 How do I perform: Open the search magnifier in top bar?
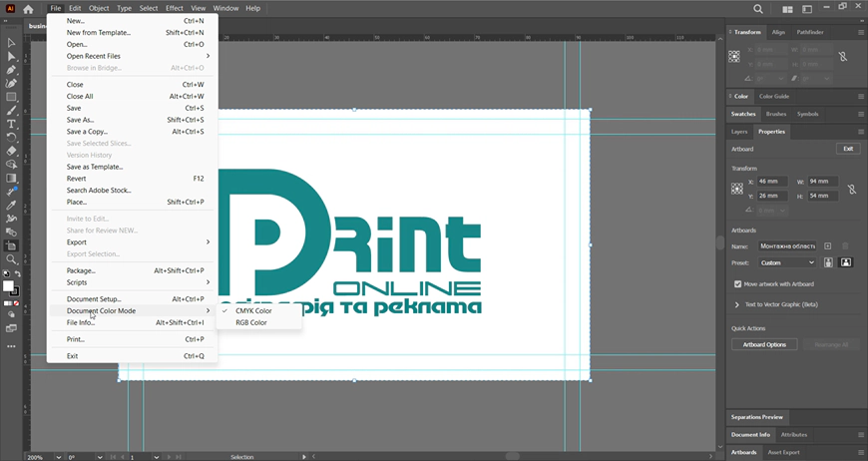pyautogui.click(x=758, y=9)
